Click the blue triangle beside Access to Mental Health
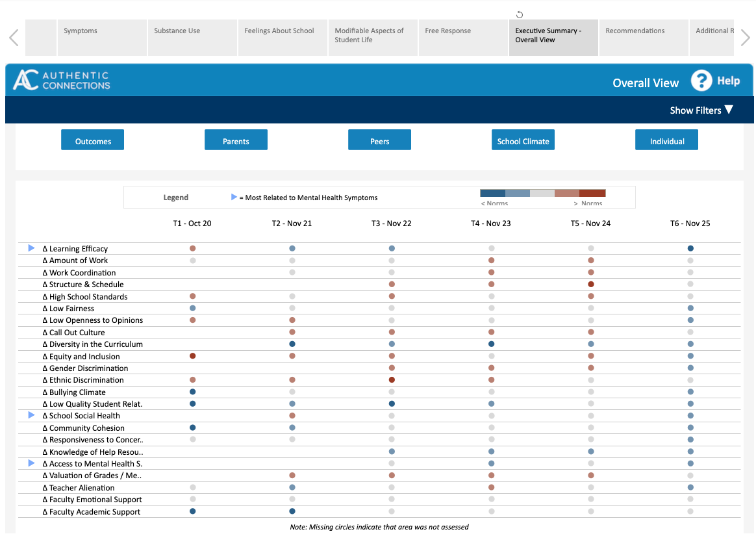Image resolution: width=756 pixels, height=536 pixels. (x=31, y=463)
